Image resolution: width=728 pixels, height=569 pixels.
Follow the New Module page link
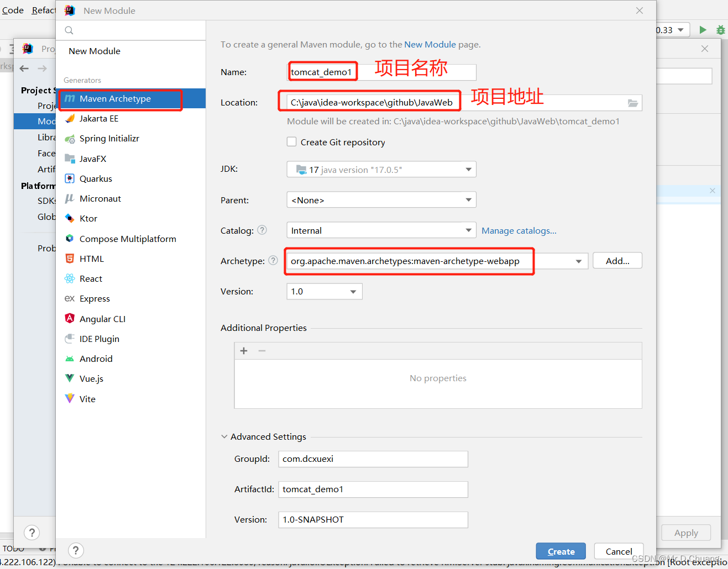[x=430, y=44]
